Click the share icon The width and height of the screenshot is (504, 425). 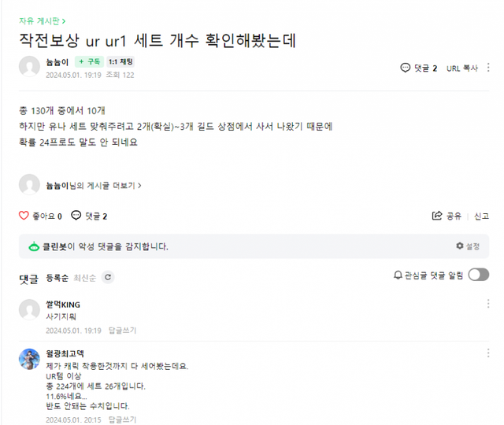tap(437, 216)
